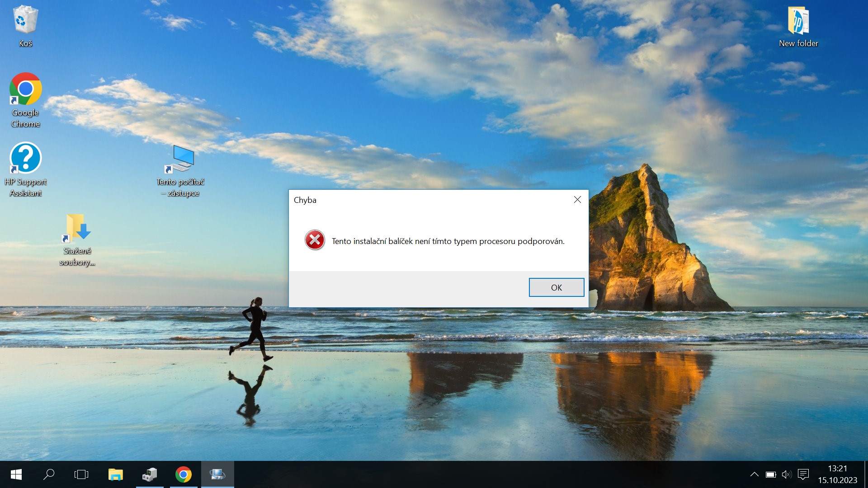The width and height of the screenshot is (868, 488).
Task: Select the Google Chrome desktop shortcut
Action: tap(25, 89)
